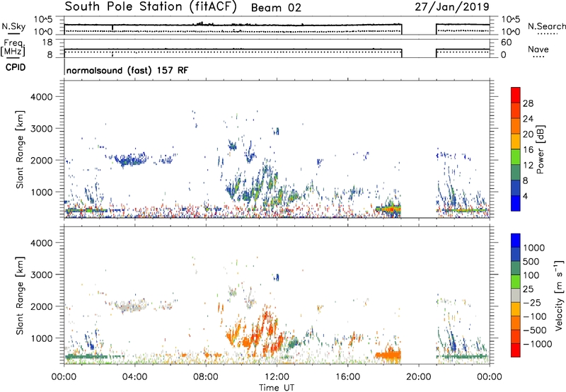Click the '20:00' time tick label
This screenshot has height=392, width=566.
(418, 377)
